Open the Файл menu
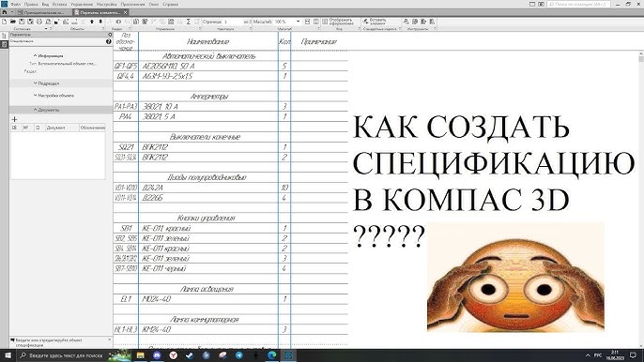The height and width of the screenshot is (362, 644). tap(16, 4)
